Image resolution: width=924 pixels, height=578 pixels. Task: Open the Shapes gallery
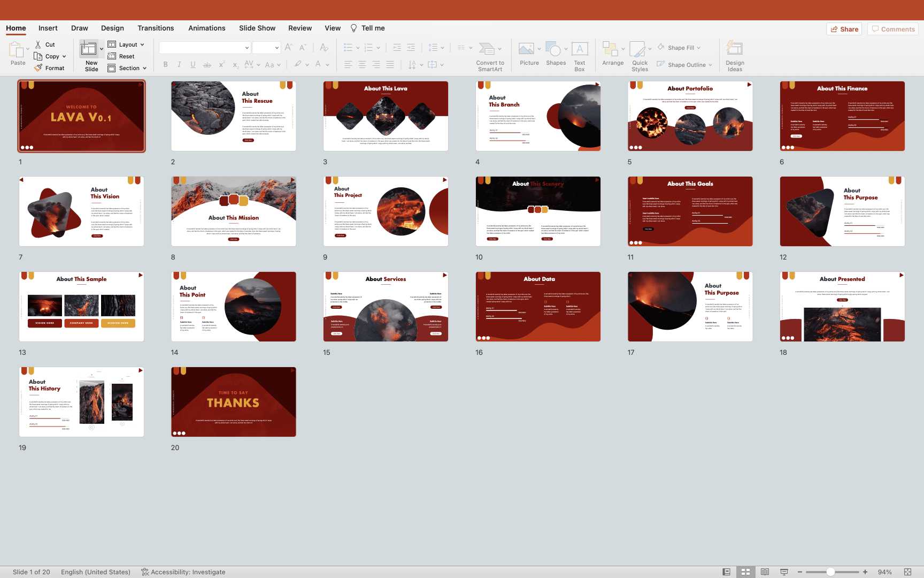[554, 50]
